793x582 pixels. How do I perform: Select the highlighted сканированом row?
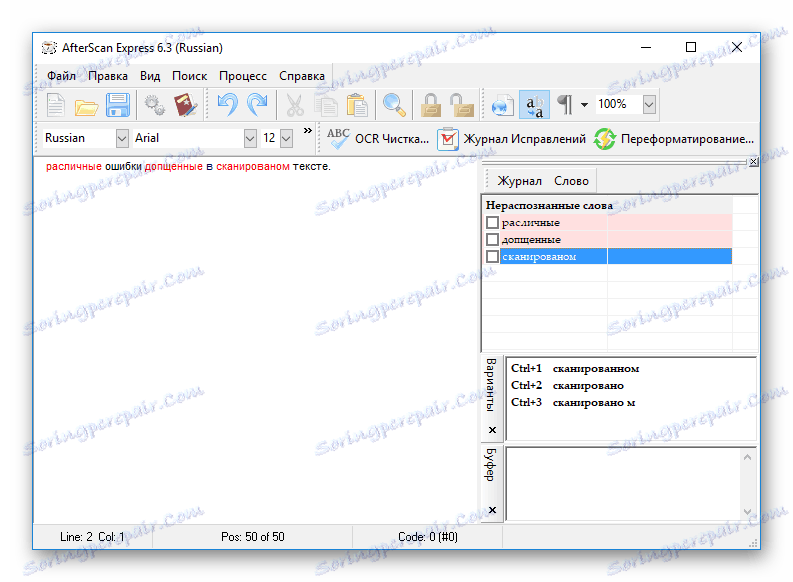(x=608, y=256)
